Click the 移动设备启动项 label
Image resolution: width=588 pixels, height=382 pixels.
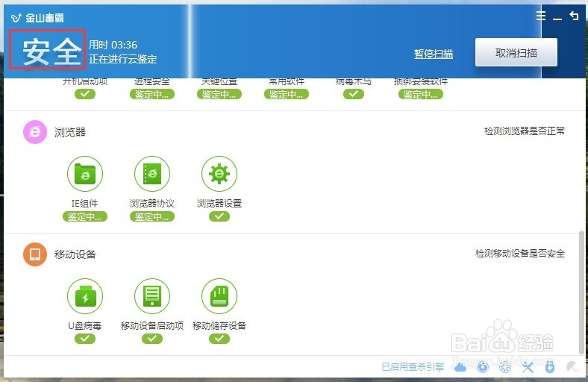(152, 326)
